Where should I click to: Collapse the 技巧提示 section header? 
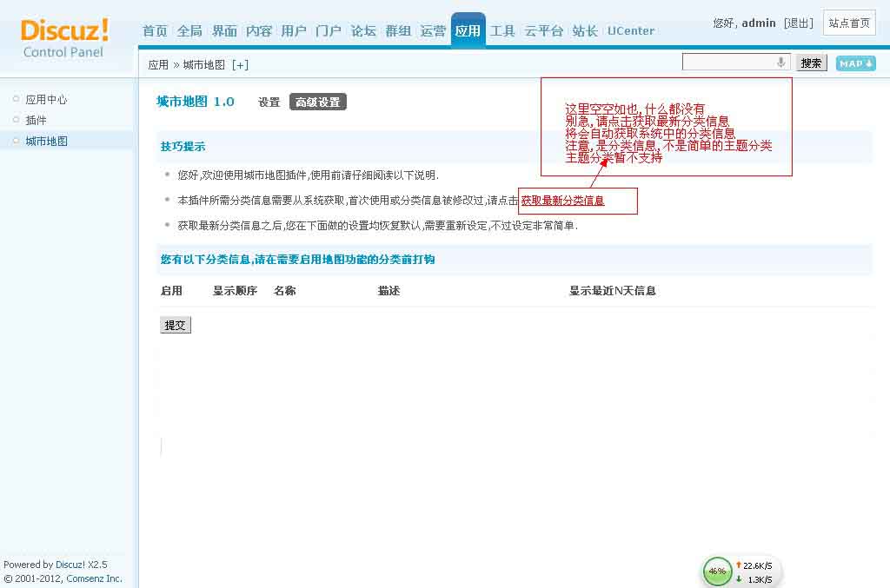click(183, 146)
